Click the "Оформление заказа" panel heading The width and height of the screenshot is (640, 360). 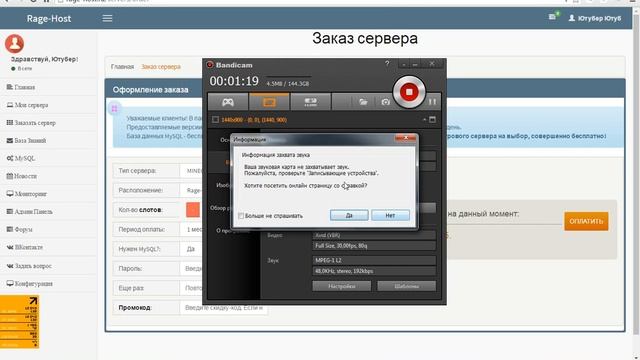151,90
